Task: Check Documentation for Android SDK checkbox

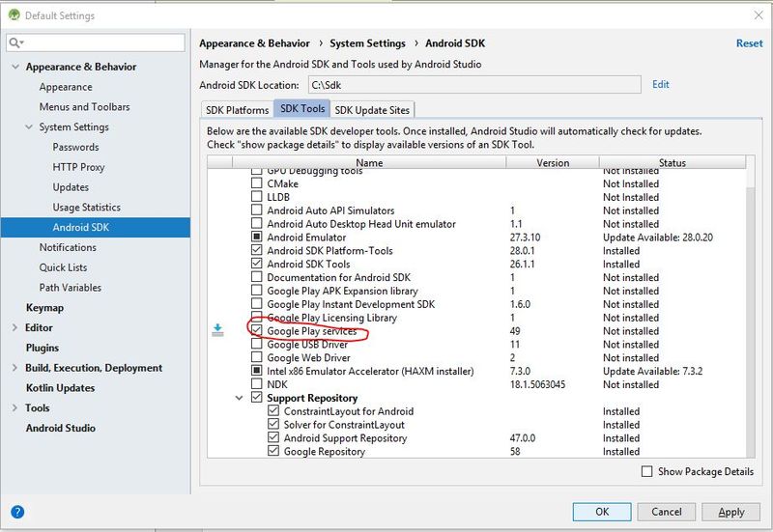Action: [256, 277]
